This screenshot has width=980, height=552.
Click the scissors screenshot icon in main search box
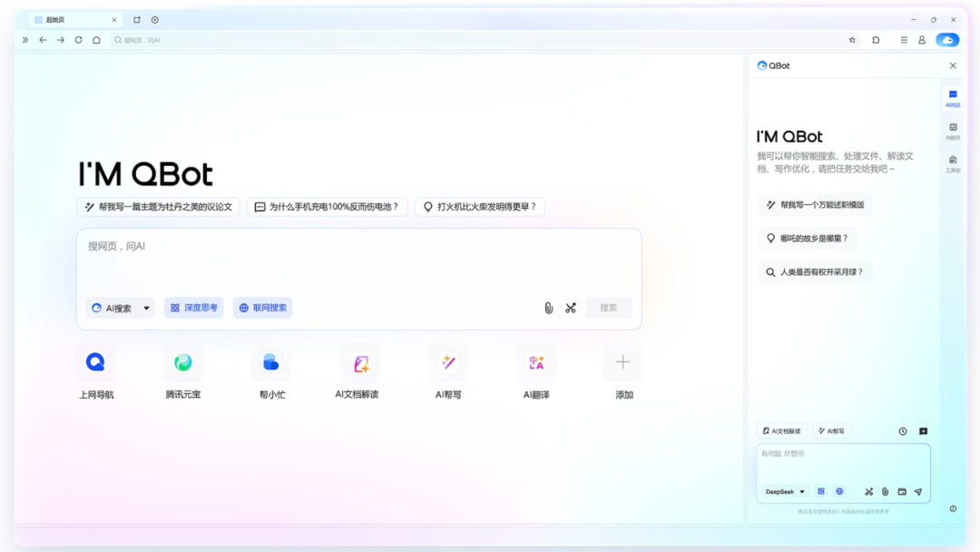point(571,308)
